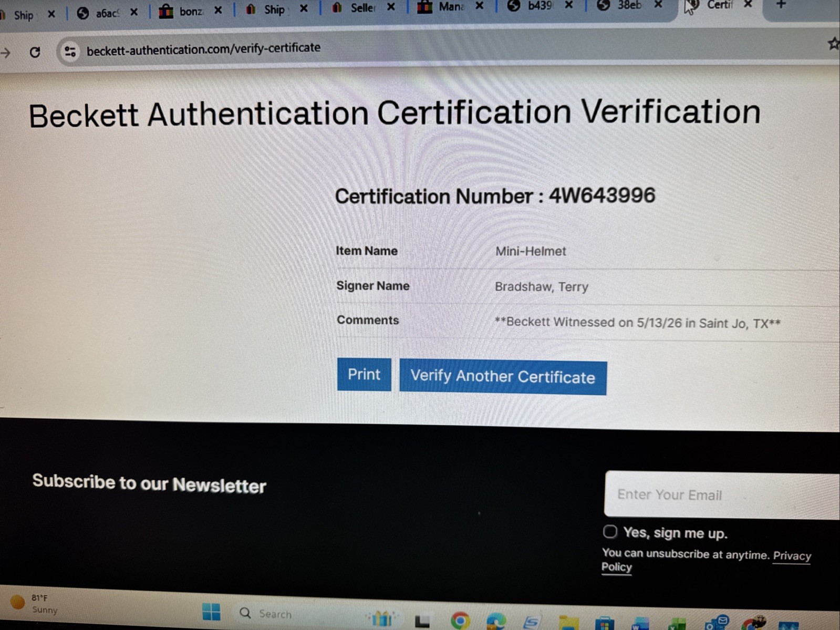The height and width of the screenshot is (630, 840).
Task: Switch to the Seller browser tab
Action: point(362,8)
